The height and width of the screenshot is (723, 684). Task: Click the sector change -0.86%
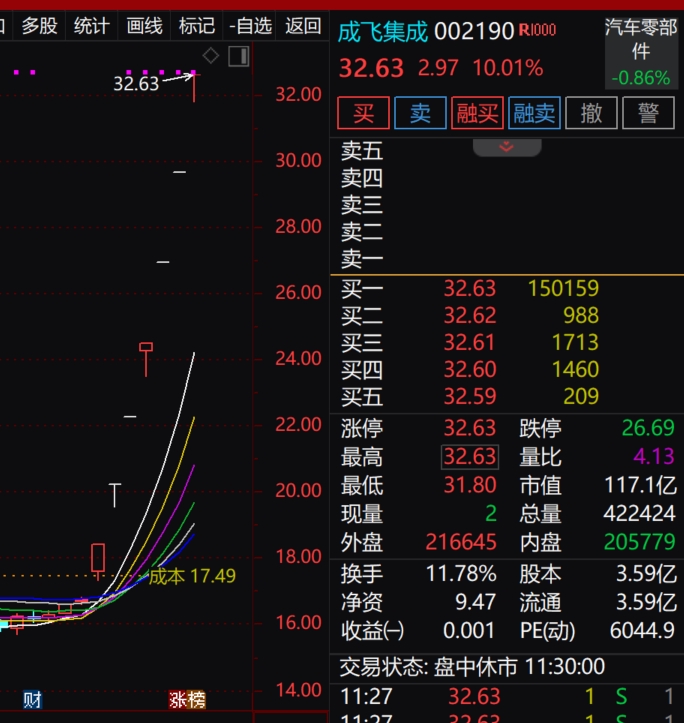coord(641,78)
